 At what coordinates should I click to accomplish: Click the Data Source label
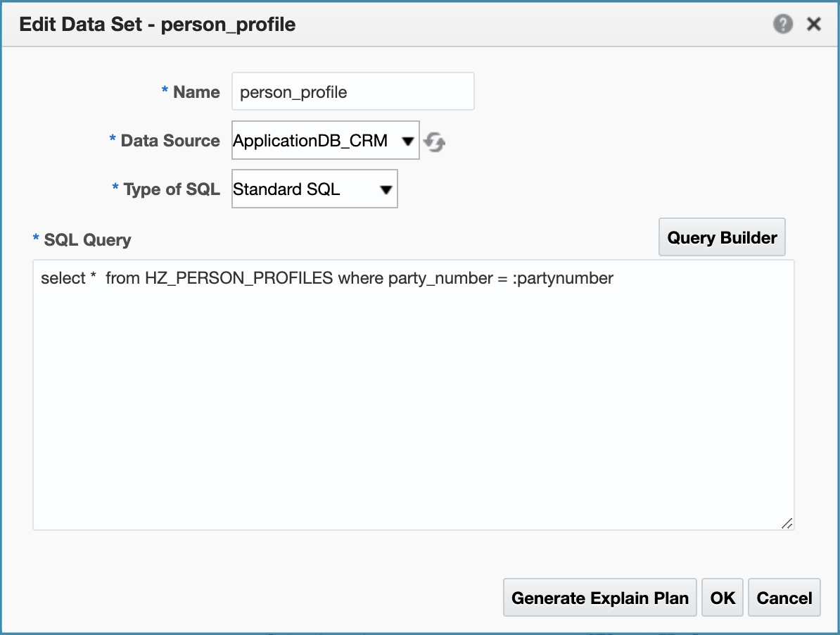[170, 141]
